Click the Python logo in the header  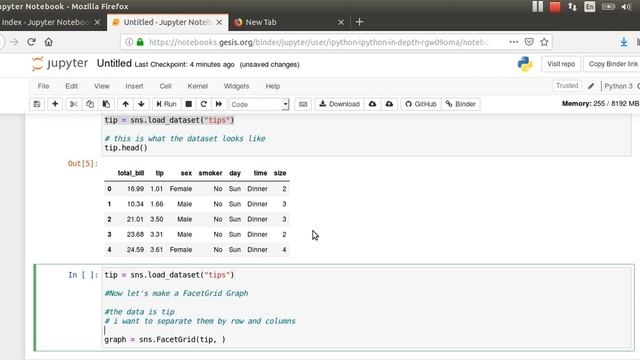coord(525,64)
